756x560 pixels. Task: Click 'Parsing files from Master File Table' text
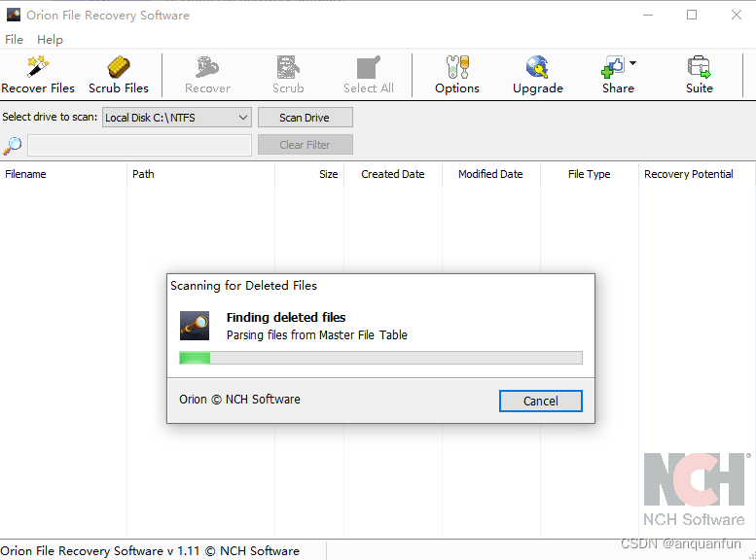point(317,335)
